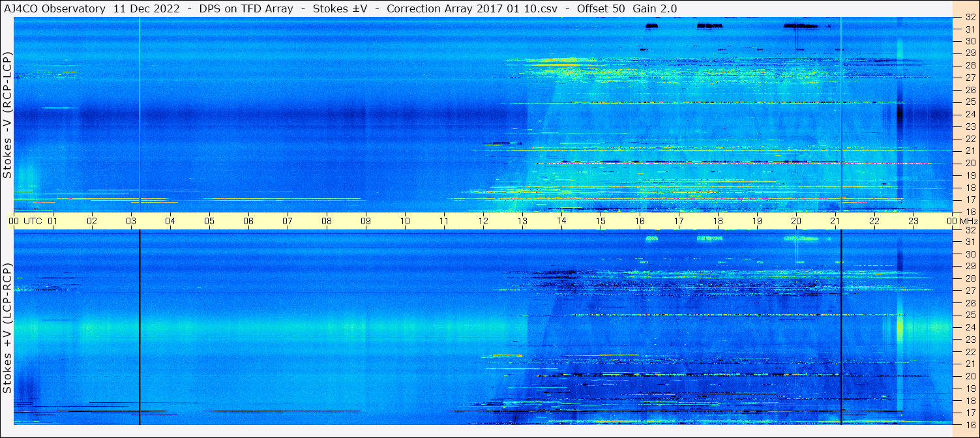Click the 'Stokes -V (RCP-LCP)' axis label

click(7, 115)
